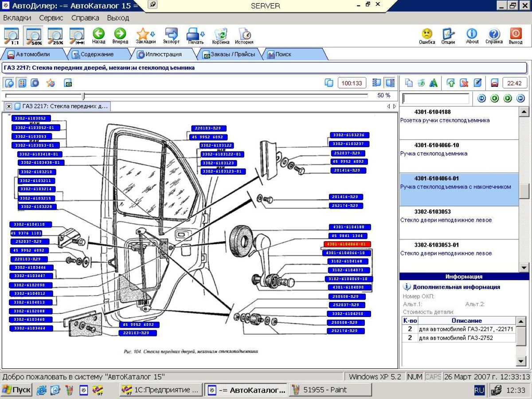This screenshot has width=532, height=399.
Task: Select the 50% zoom tool
Action: pyautogui.click(x=34, y=36)
